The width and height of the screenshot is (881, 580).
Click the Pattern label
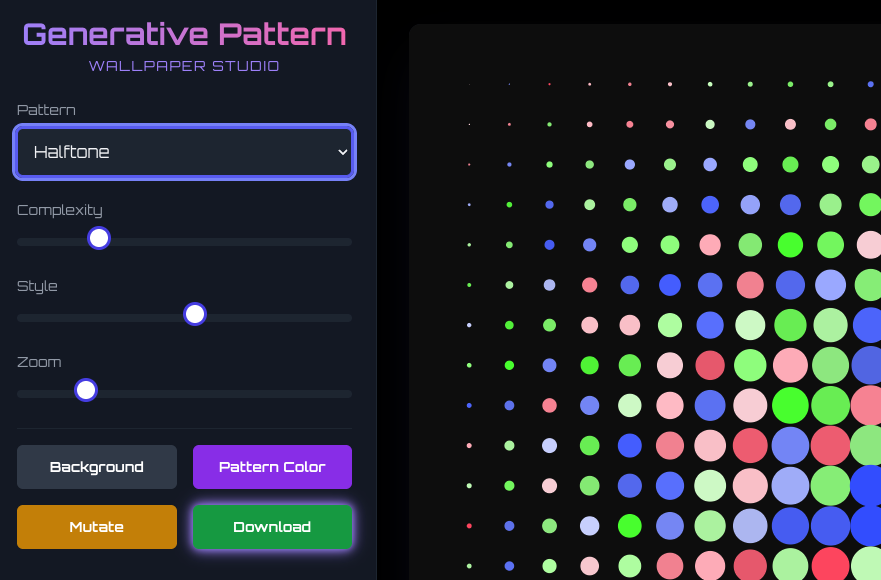tap(46, 110)
